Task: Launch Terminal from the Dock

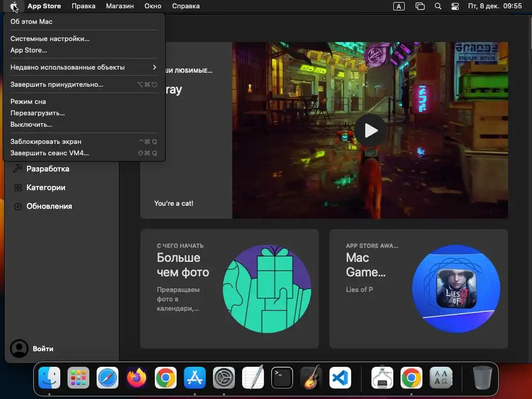Action: pos(282,378)
